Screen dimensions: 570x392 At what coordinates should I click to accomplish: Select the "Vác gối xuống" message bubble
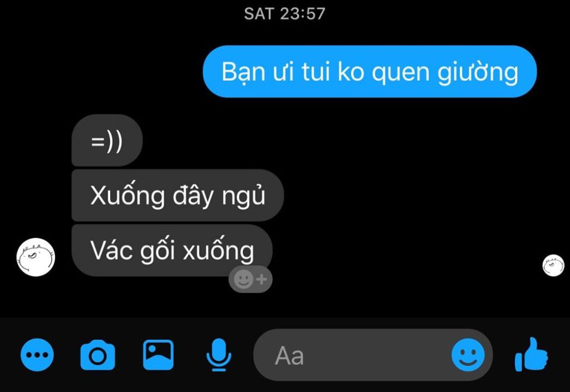(x=172, y=250)
